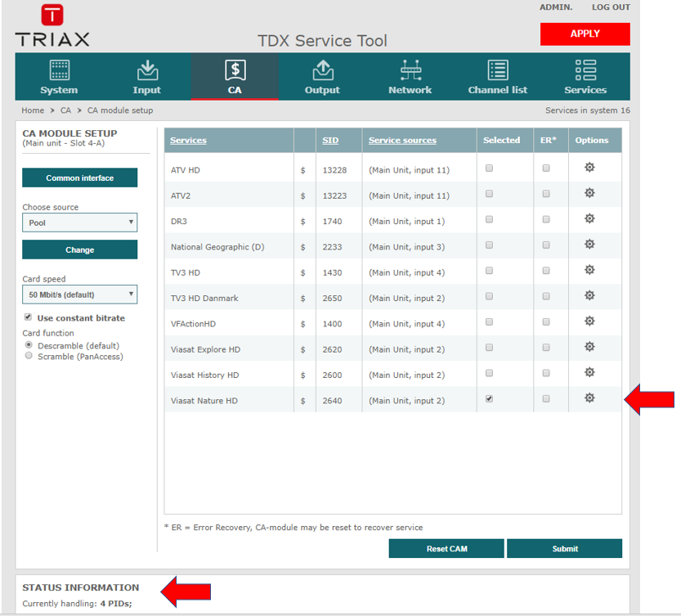Open options gear for TV3 HD Danmark

589,295
